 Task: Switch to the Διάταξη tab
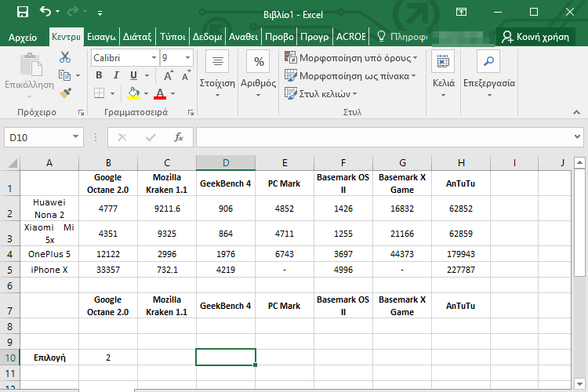tap(137, 37)
